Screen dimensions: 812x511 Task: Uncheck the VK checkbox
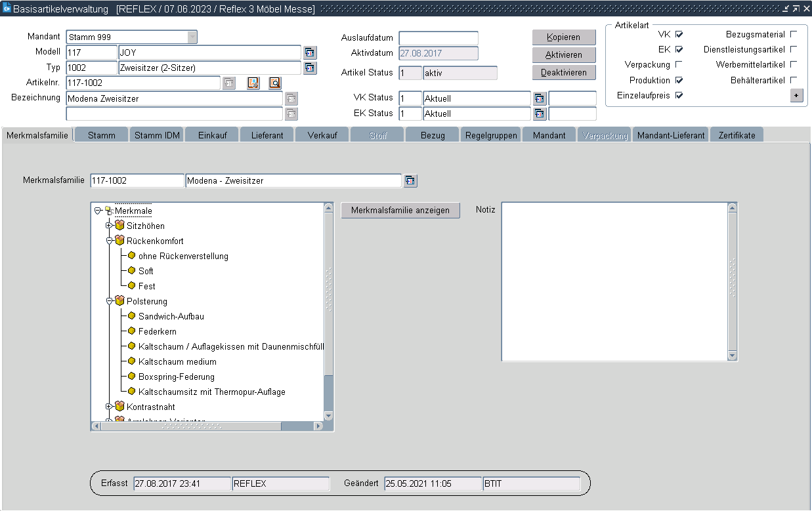tap(679, 34)
